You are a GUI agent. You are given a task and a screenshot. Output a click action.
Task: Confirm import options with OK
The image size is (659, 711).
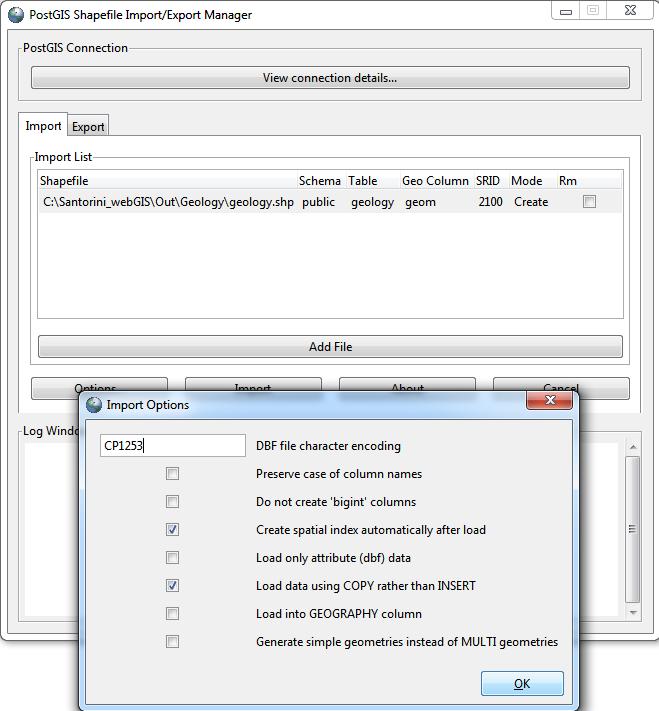click(522, 683)
